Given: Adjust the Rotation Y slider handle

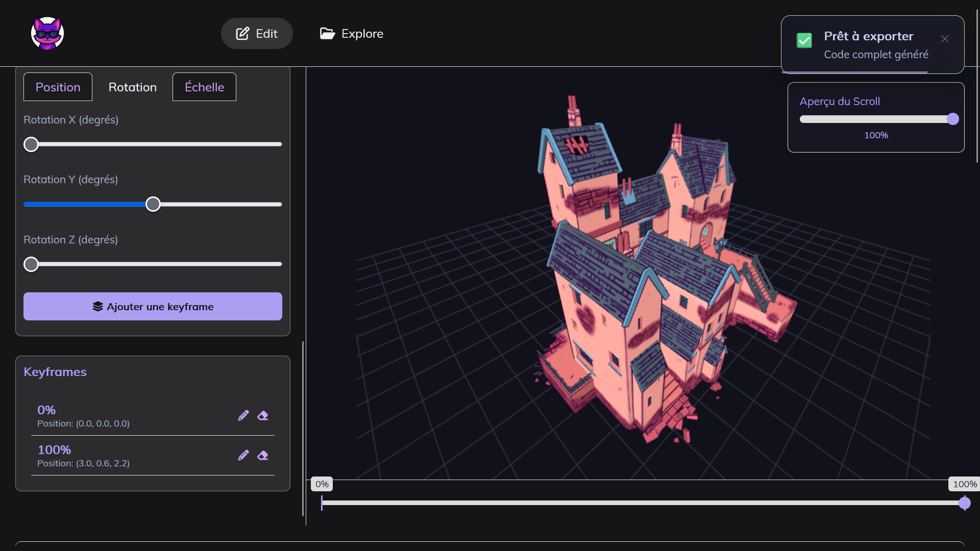Looking at the screenshot, I should click(x=153, y=204).
